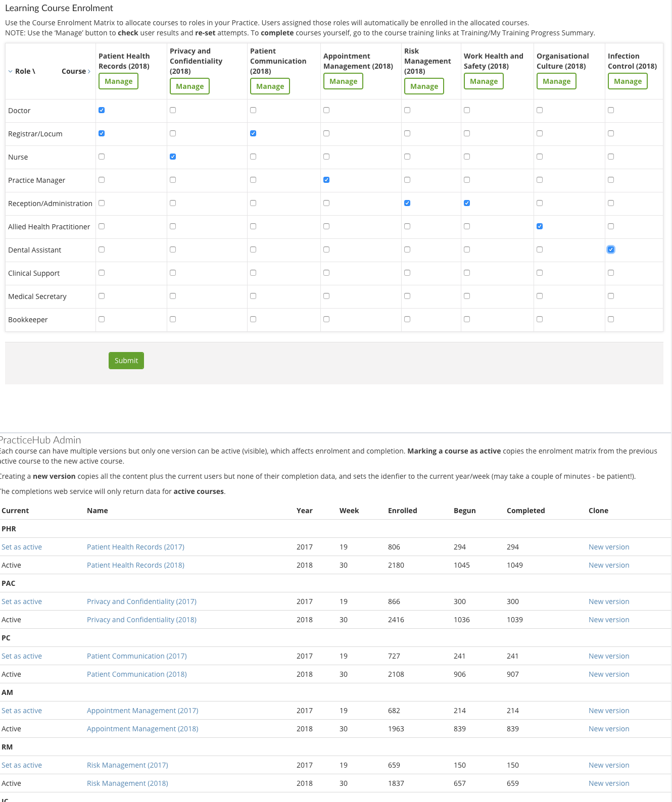Open Patient Health Records (2017) course link
This screenshot has height=802, width=672.
point(135,547)
